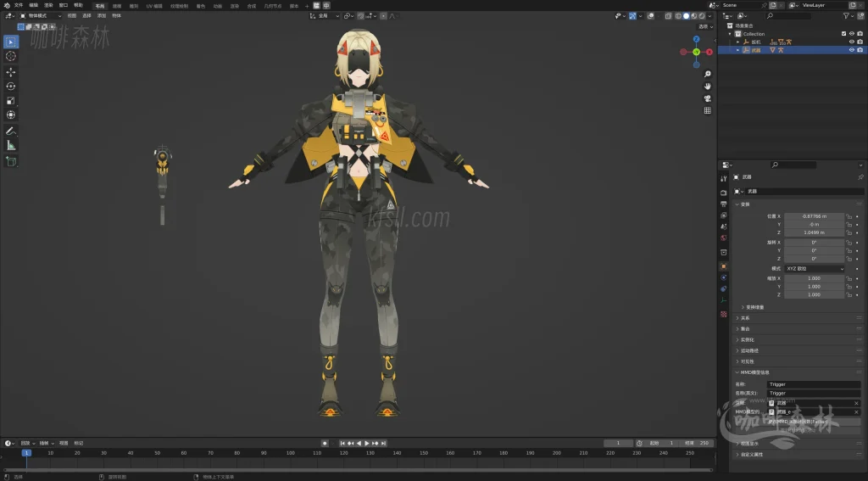Open the File menu in the top bar
Image resolution: width=868 pixels, height=481 pixels.
click(x=19, y=5)
